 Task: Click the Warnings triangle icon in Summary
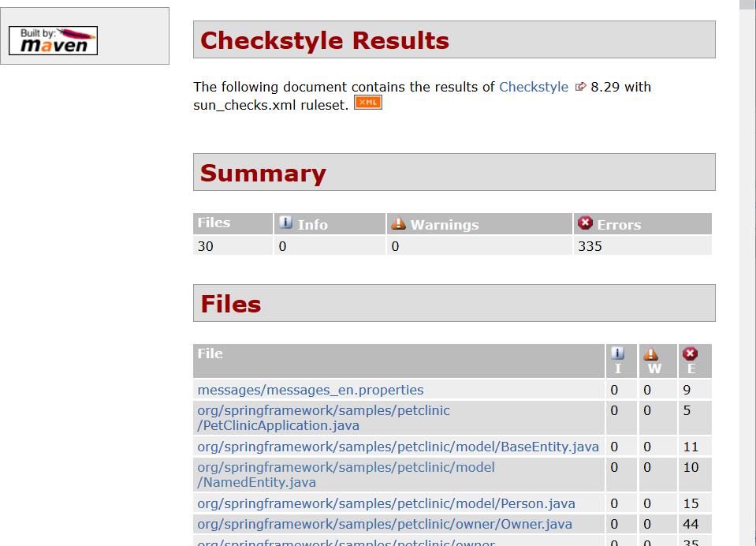(398, 223)
